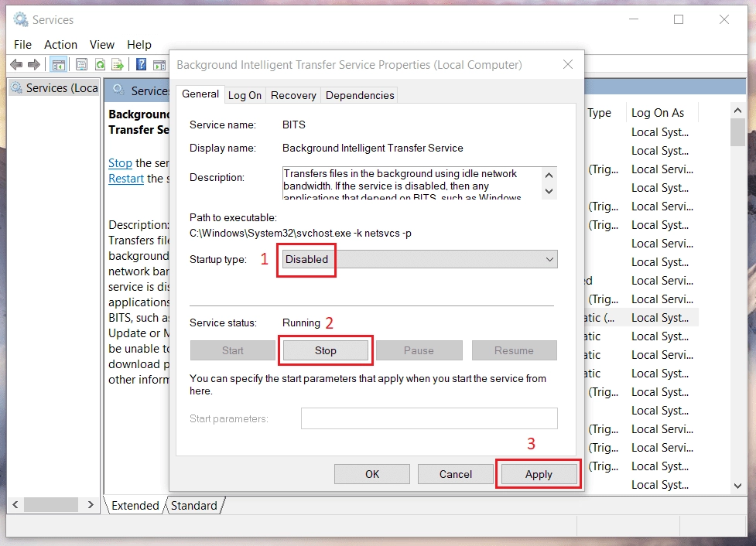Click the Cancel button
Screen dimensions: 756x546
click(456, 474)
